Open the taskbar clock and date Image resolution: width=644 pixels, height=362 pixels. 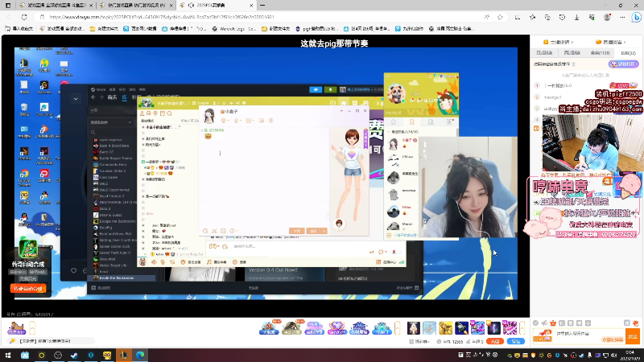[630, 355]
